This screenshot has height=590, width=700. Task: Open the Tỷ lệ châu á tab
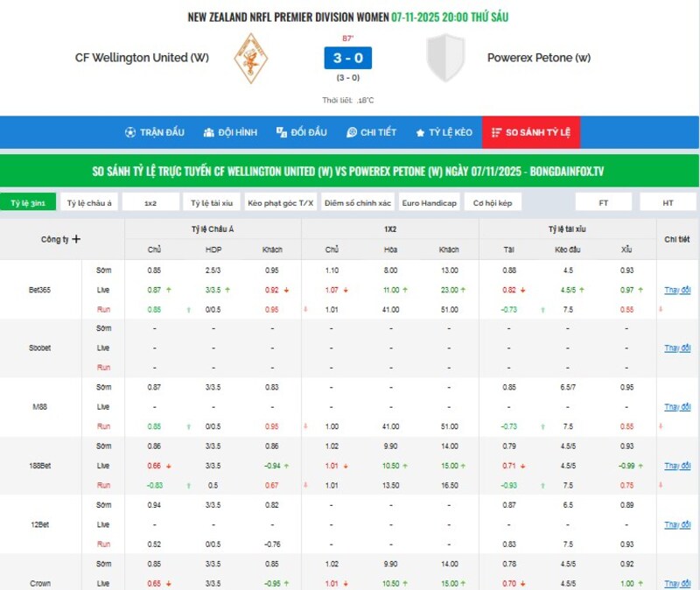click(90, 202)
